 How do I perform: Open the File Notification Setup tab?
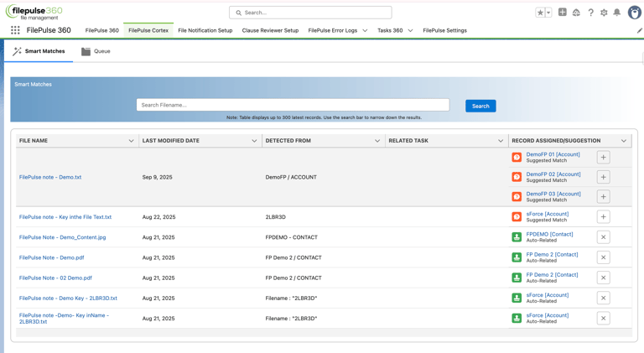[x=205, y=30]
